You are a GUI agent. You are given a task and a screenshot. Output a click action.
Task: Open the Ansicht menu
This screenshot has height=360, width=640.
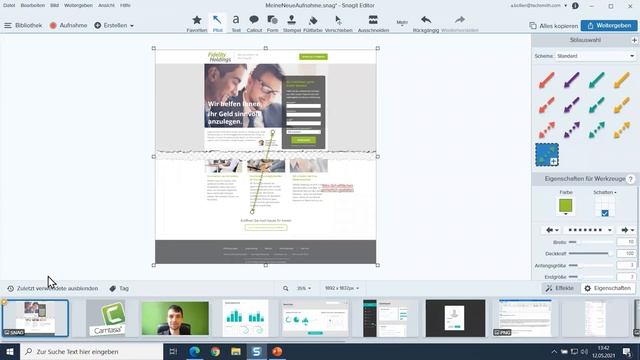106,5
